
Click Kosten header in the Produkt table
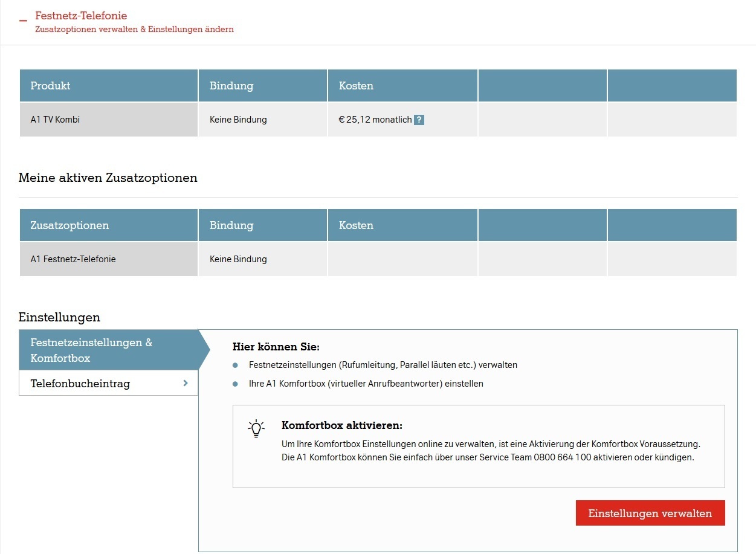pyautogui.click(x=402, y=86)
